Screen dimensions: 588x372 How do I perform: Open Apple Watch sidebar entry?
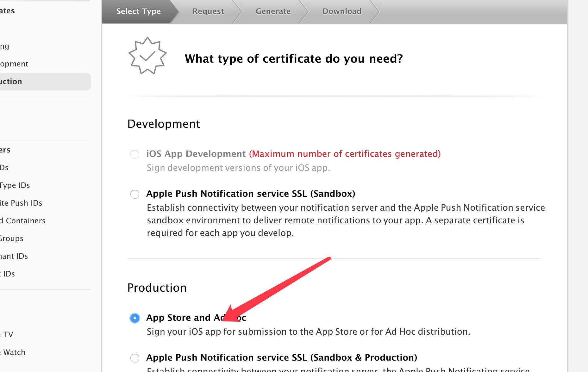13,352
